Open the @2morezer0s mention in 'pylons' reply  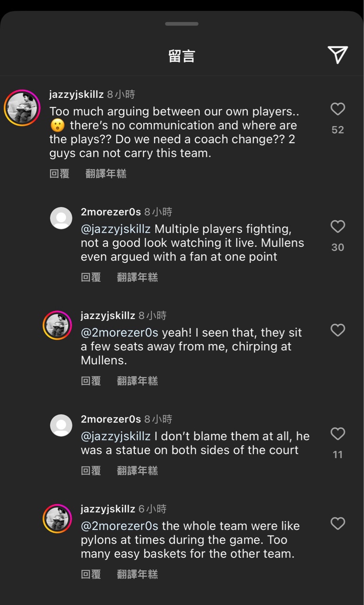[120, 526]
